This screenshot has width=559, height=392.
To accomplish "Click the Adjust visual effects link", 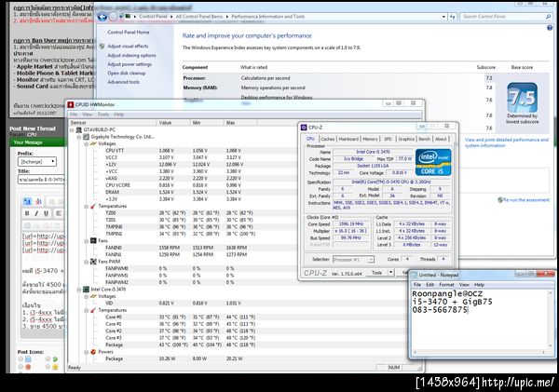I will tap(126, 46).
